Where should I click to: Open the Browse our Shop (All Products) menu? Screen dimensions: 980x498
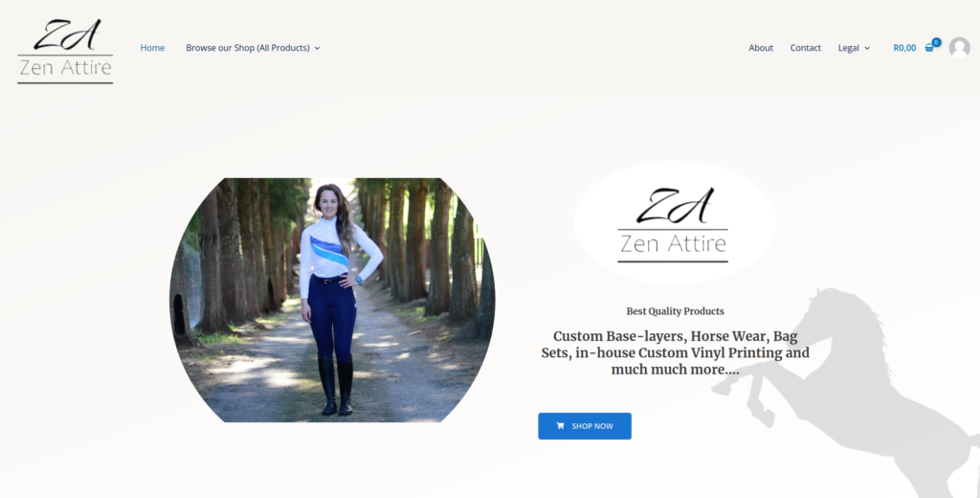tap(253, 48)
